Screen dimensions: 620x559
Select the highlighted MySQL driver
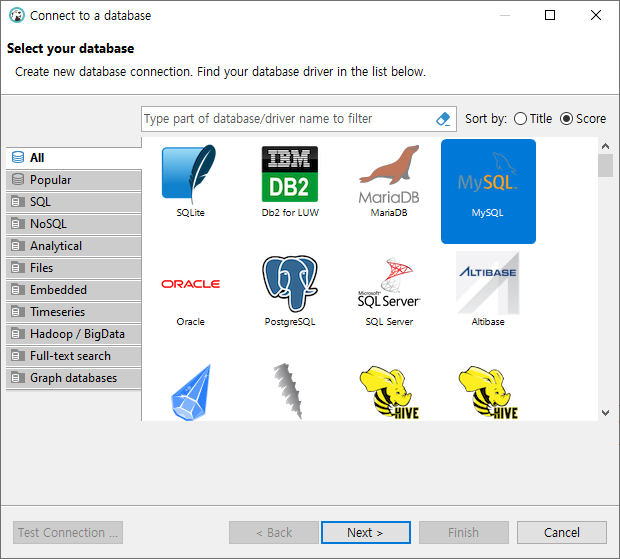(488, 191)
